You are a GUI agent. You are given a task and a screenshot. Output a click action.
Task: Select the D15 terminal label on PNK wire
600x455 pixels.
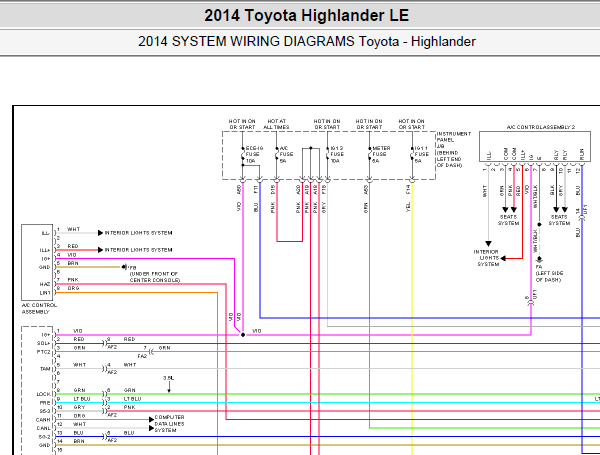tap(273, 189)
